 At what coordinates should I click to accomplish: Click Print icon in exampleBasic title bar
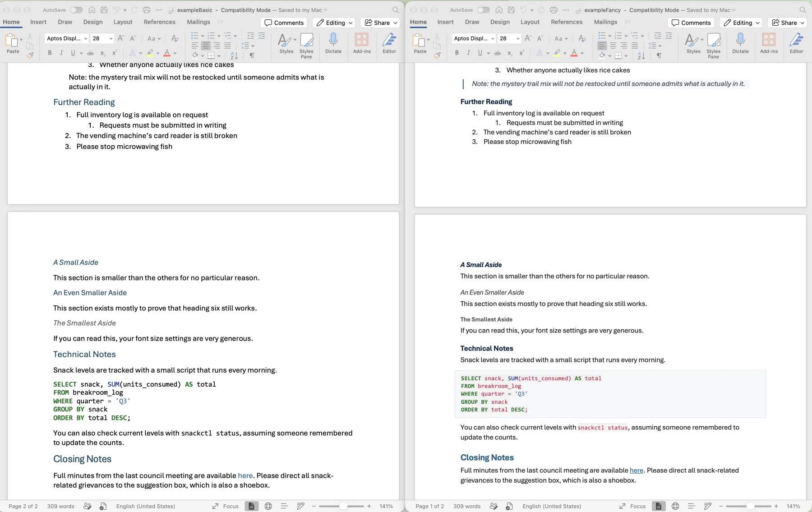[x=147, y=10]
